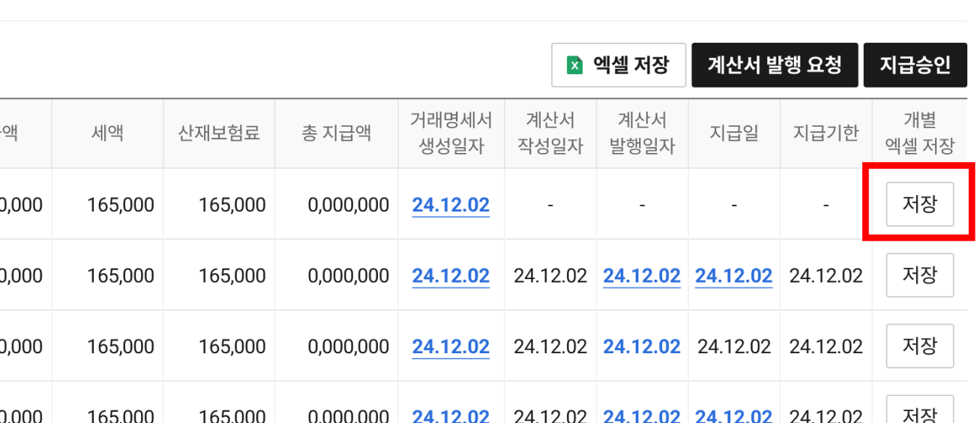
Task: Click the 계산서 발행일자 column header
Action: coord(642,133)
